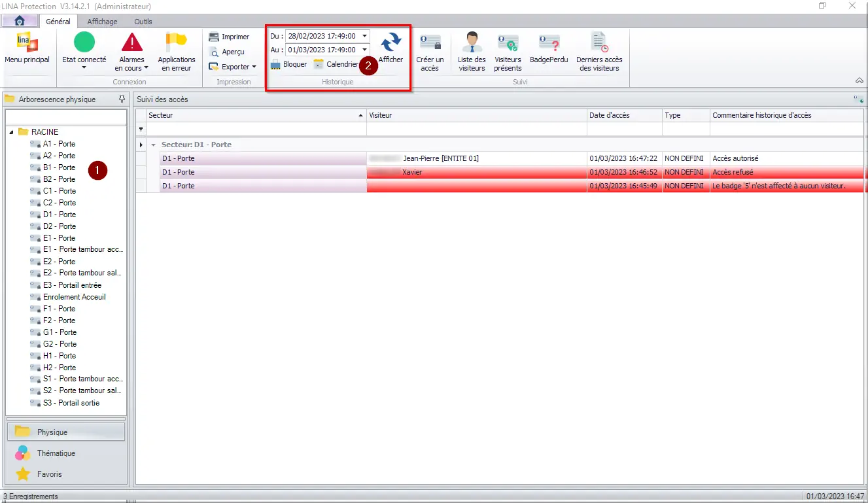Click the Bloquer button
Screen dimensions: 868x503
point(288,64)
